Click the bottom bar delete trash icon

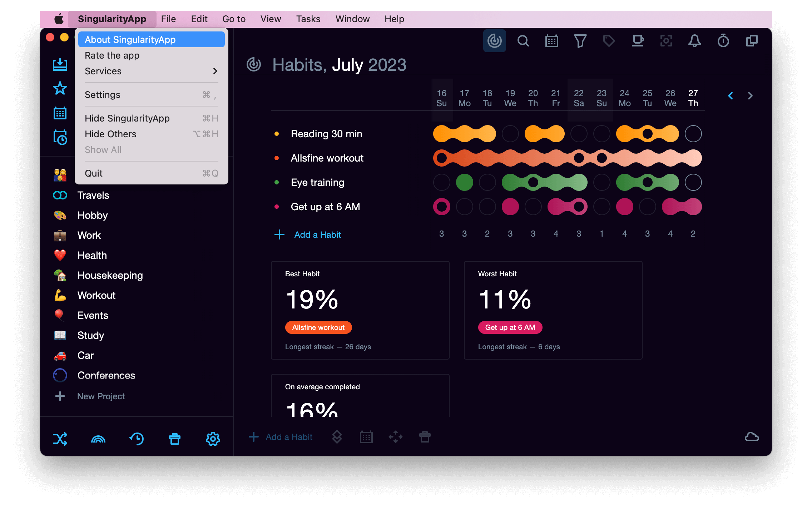425,437
